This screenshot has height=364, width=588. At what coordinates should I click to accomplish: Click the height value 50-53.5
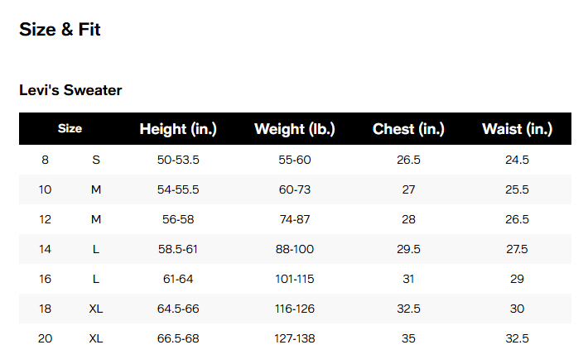click(178, 160)
